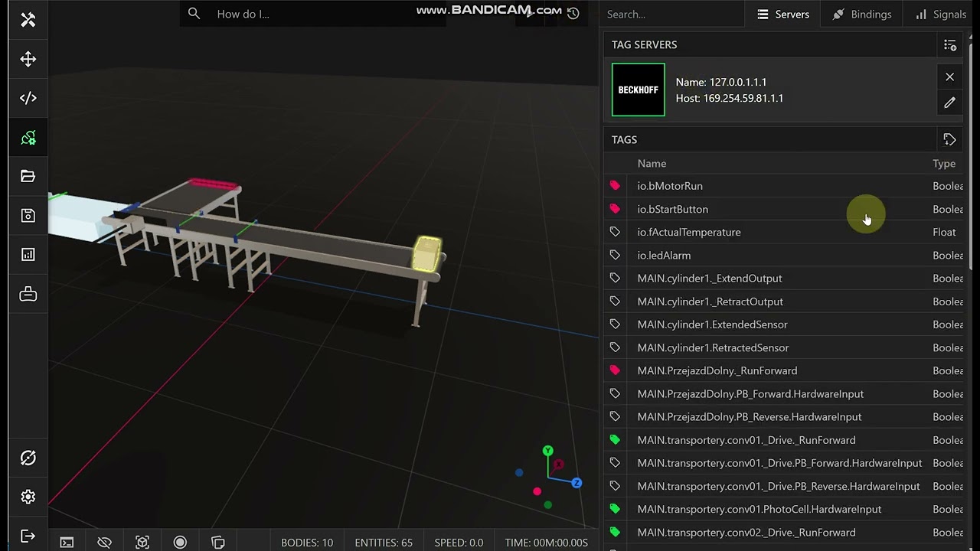
Task: Select the move/transform arrows tool
Action: (x=28, y=59)
